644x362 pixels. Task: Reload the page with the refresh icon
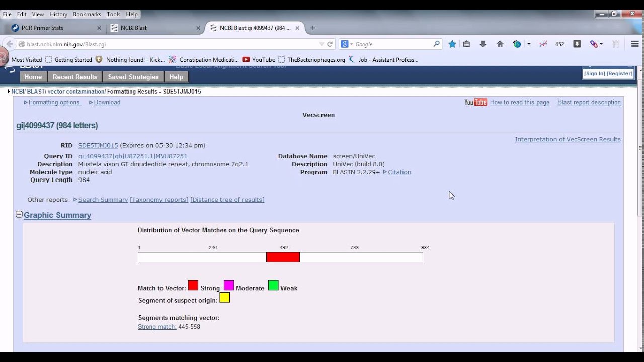[x=331, y=44]
